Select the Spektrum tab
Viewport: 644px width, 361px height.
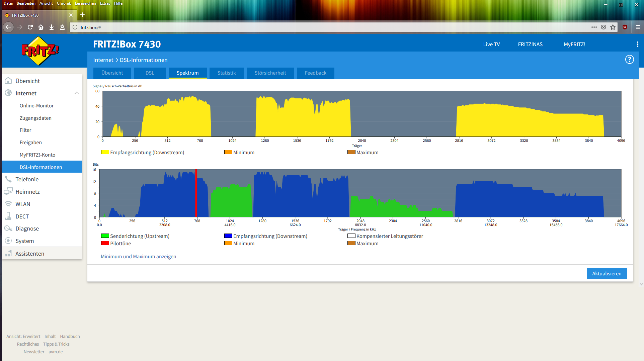point(187,73)
